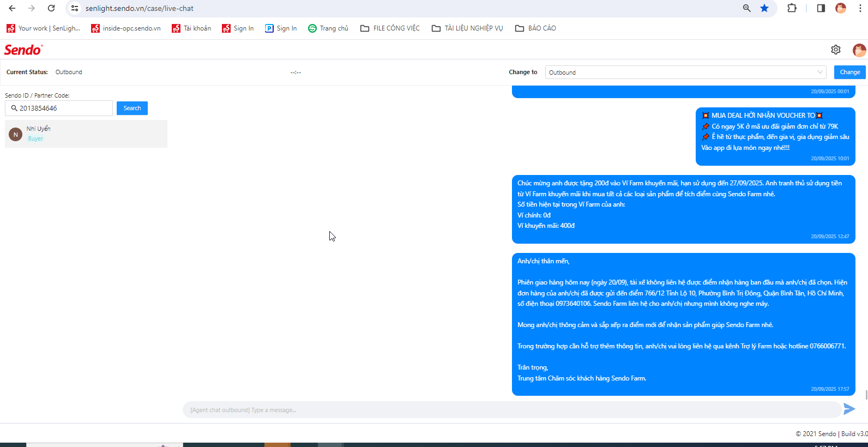Open the zoom magnifier icon in address bar
Viewport: 868px width, 447px height.
click(747, 8)
